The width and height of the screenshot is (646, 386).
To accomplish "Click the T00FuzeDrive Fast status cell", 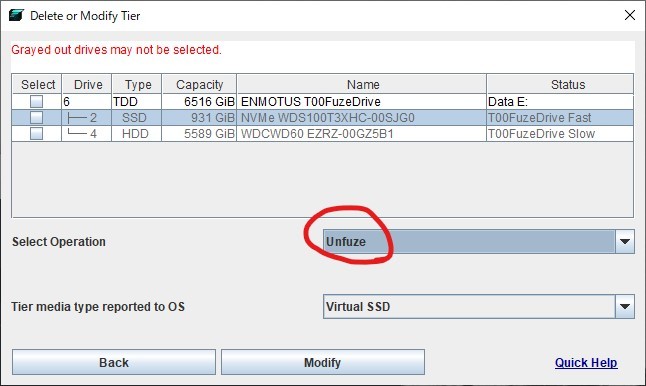I will click(560, 117).
